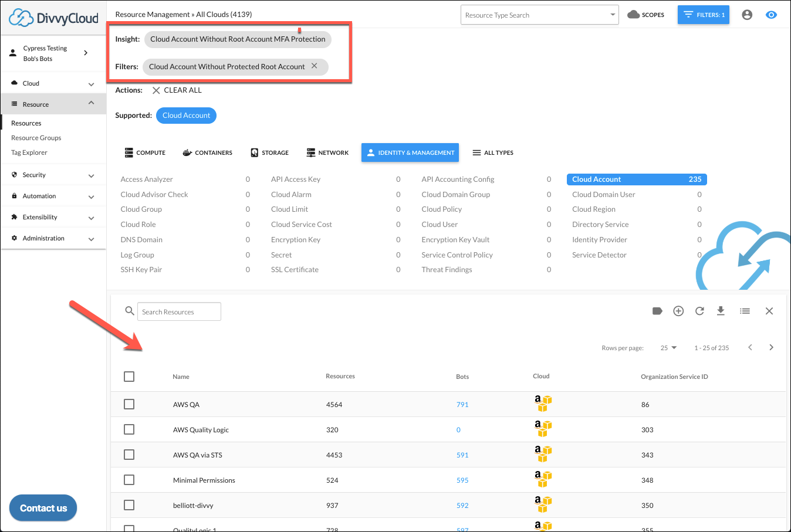Click the AWS icon in AWS QA row

pyautogui.click(x=543, y=404)
